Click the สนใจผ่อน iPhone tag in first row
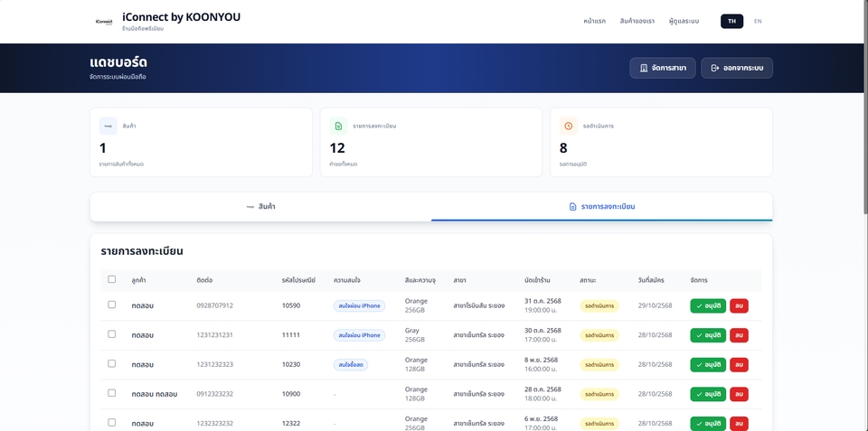 [359, 306]
